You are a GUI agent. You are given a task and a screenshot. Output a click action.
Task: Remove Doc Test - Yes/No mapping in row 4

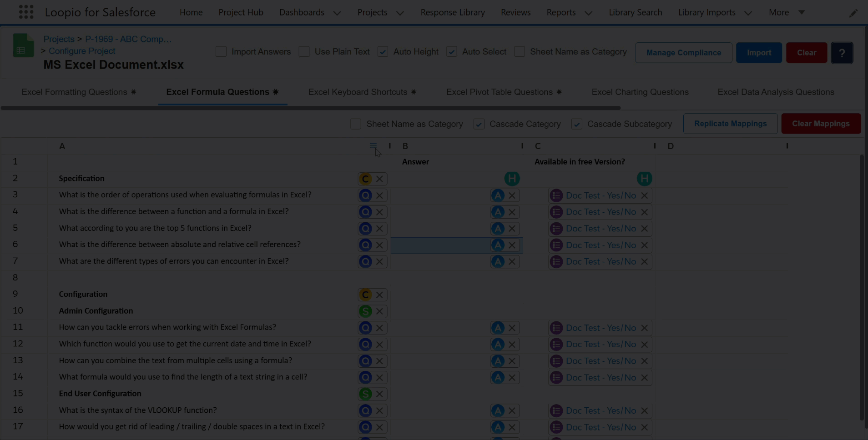[644, 212]
